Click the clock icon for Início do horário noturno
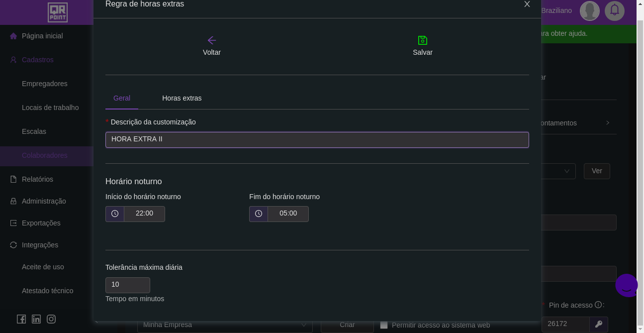The height and width of the screenshot is (333, 644). pos(115,214)
